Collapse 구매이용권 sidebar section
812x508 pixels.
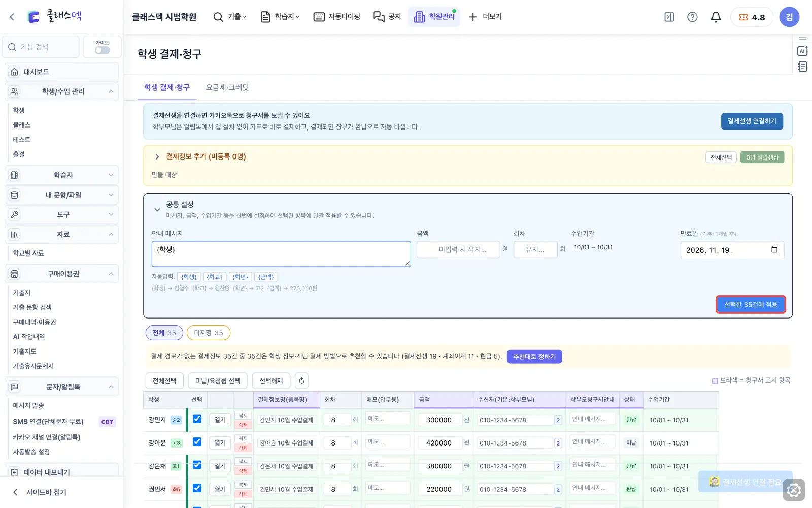point(62,274)
